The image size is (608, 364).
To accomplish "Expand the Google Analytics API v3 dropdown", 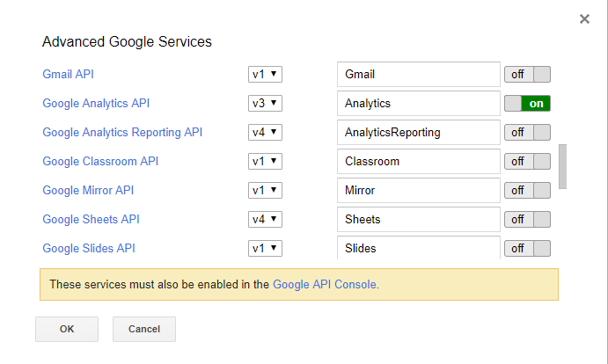I will pos(265,103).
